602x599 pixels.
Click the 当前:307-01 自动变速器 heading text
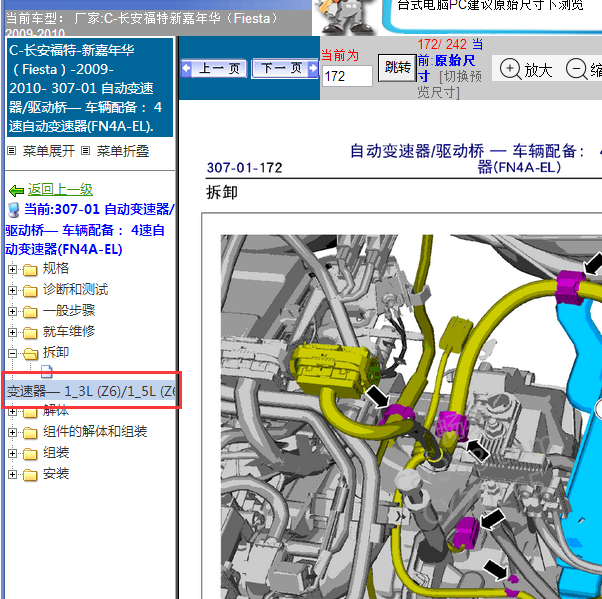pyautogui.click(x=90, y=230)
